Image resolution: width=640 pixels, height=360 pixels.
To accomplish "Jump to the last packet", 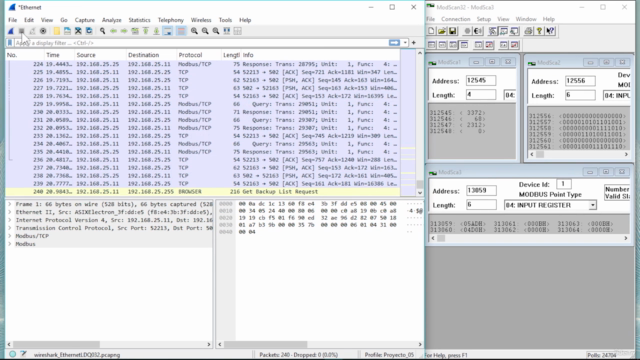I will coord(156,31).
